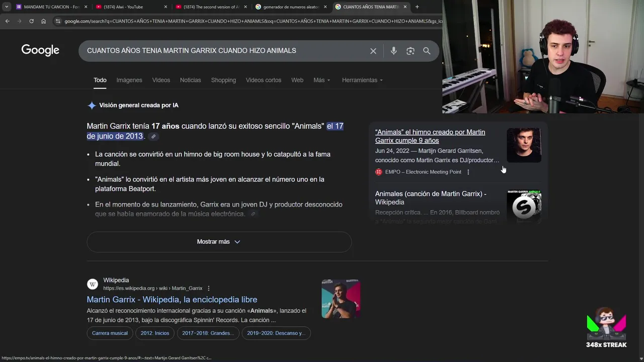Image resolution: width=644 pixels, height=362 pixels.
Task: Open EMPO source options three-dot menu
Action: [x=468, y=172]
